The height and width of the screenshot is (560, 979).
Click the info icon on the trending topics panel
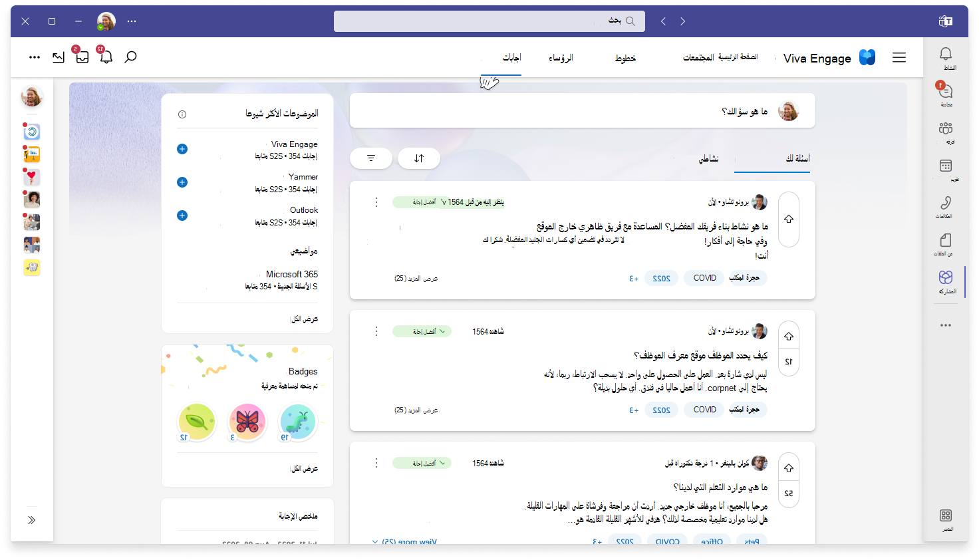tap(182, 114)
